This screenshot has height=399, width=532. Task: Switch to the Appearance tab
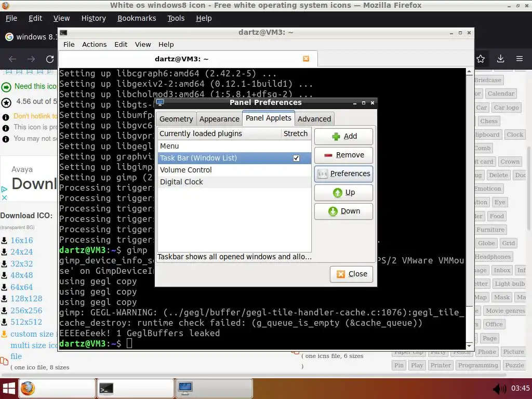219,119
